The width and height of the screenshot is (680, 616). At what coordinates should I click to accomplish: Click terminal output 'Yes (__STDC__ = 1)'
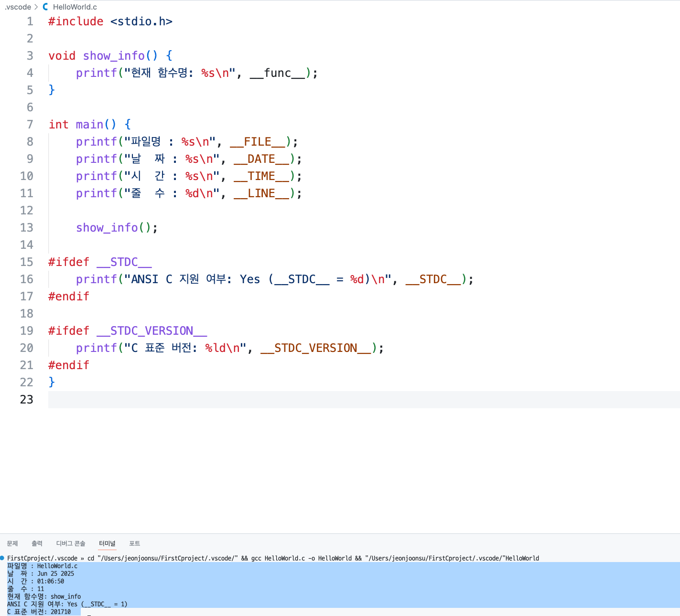[97, 604]
